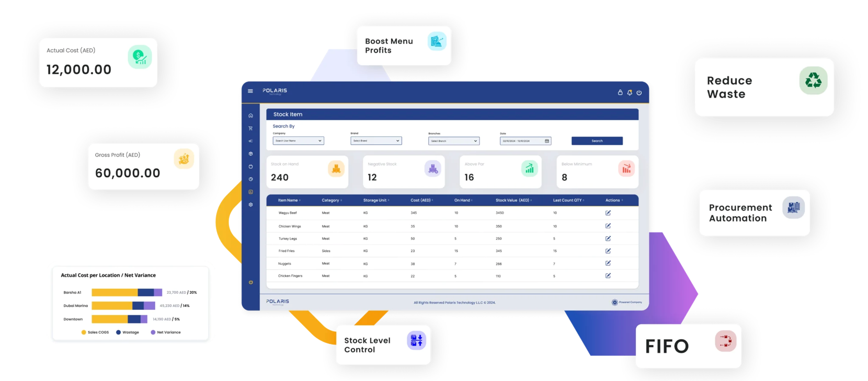Open the Select Brand dropdown
This screenshot has width=868, height=381.
point(376,141)
